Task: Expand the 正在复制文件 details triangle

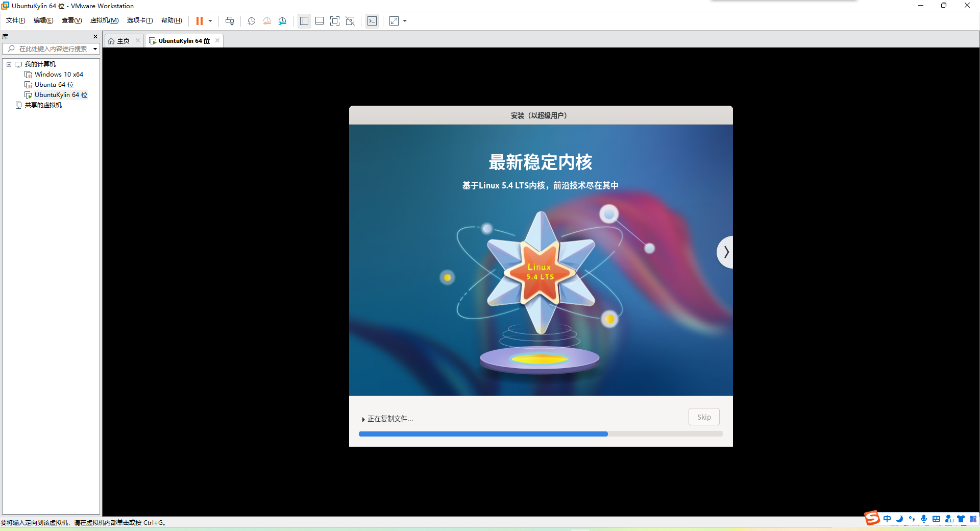Action: coord(363,419)
